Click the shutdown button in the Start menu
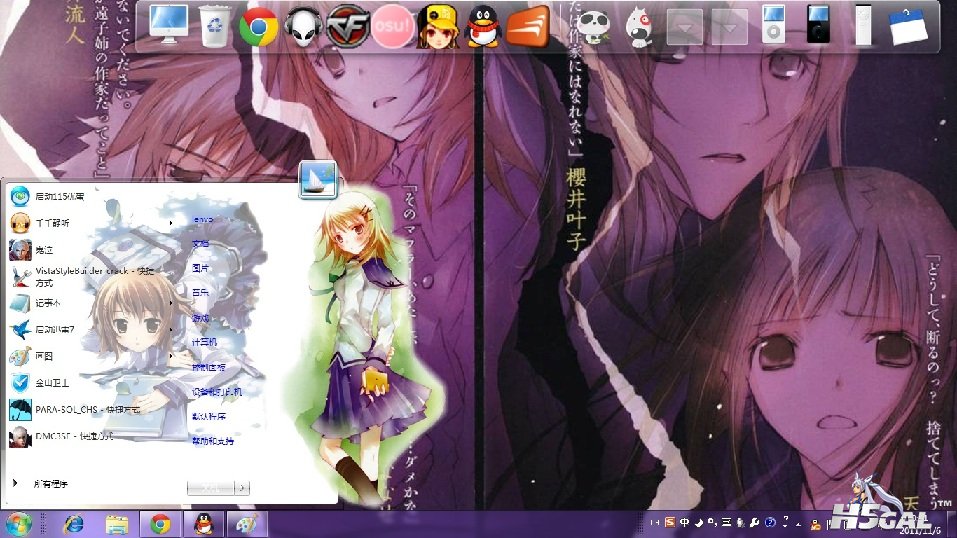 [211, 488]
